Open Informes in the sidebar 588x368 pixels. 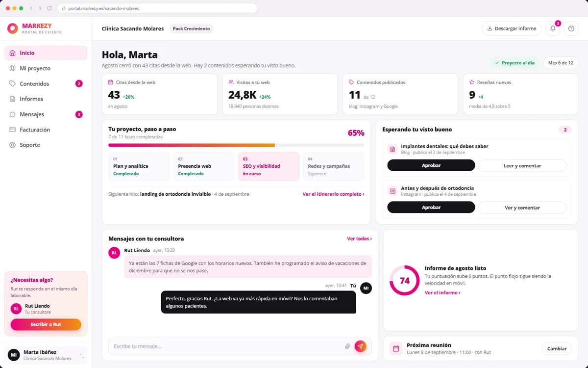tap(46, 99)
